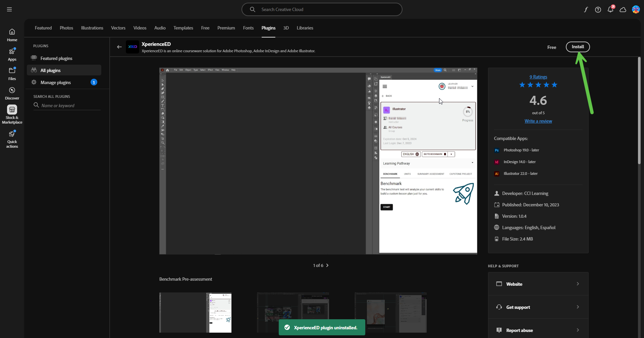
Task: Open the Templates tab
Action: click(183, 28)
